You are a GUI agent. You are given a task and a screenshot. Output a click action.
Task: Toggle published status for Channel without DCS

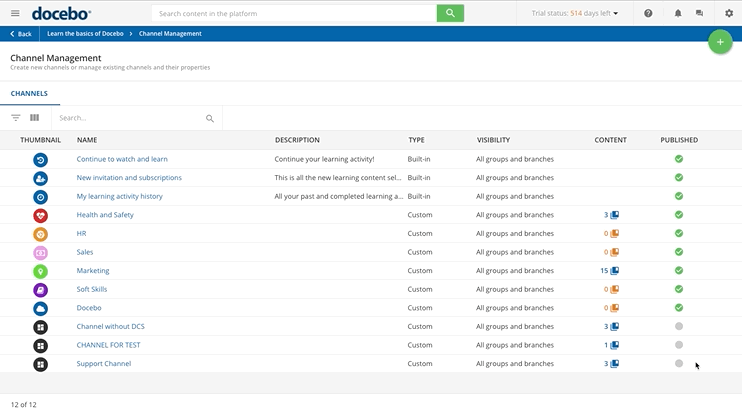(679, 326)
